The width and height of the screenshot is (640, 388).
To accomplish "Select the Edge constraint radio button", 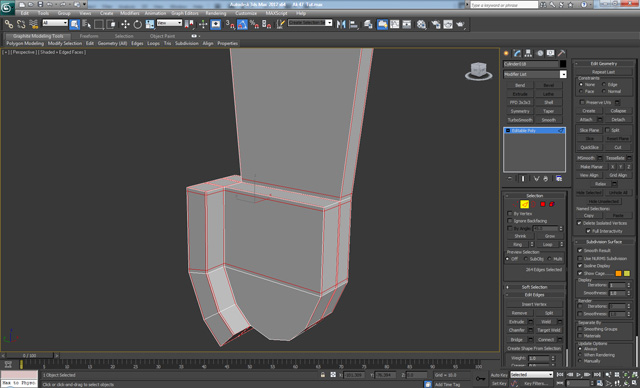I will point(604,84).
